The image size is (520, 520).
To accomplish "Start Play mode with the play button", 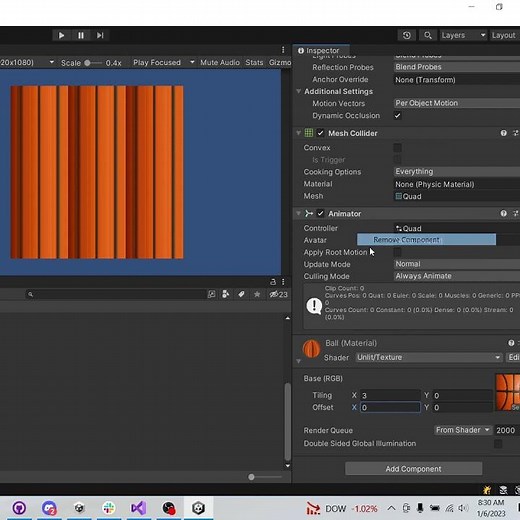I will [x=61, y=35].
